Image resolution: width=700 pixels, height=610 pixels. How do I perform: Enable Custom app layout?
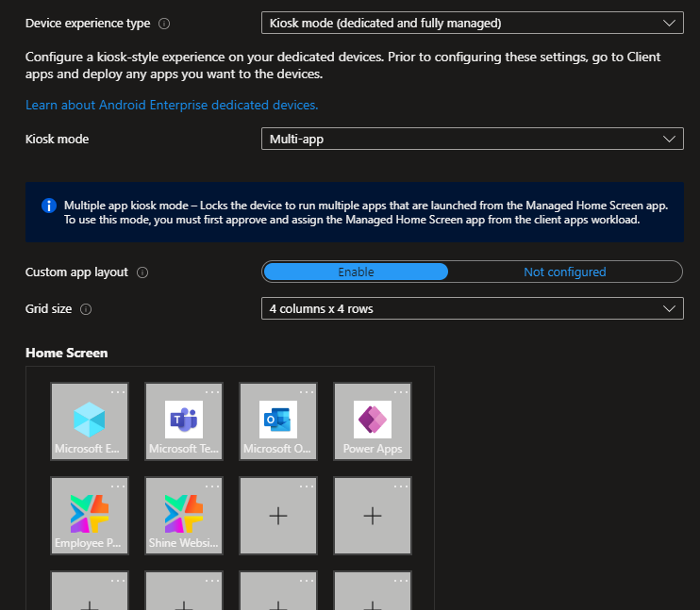point(356,272)
